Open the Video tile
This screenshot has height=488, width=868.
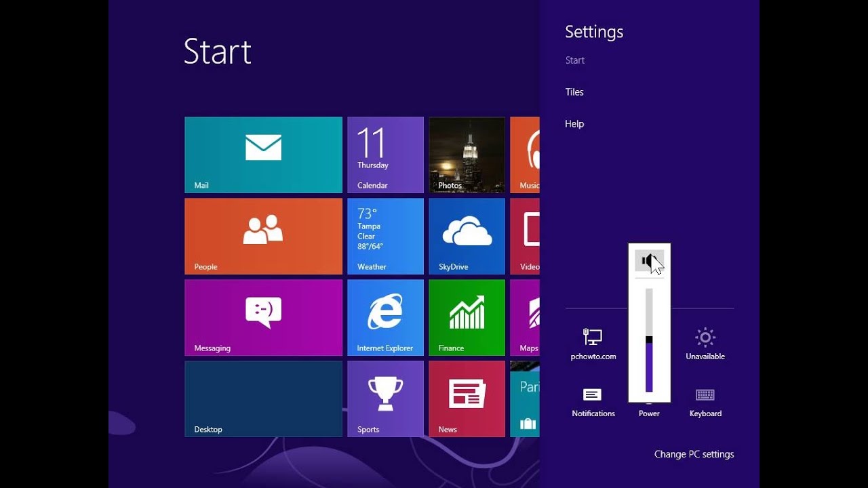(x=525, y=237)
